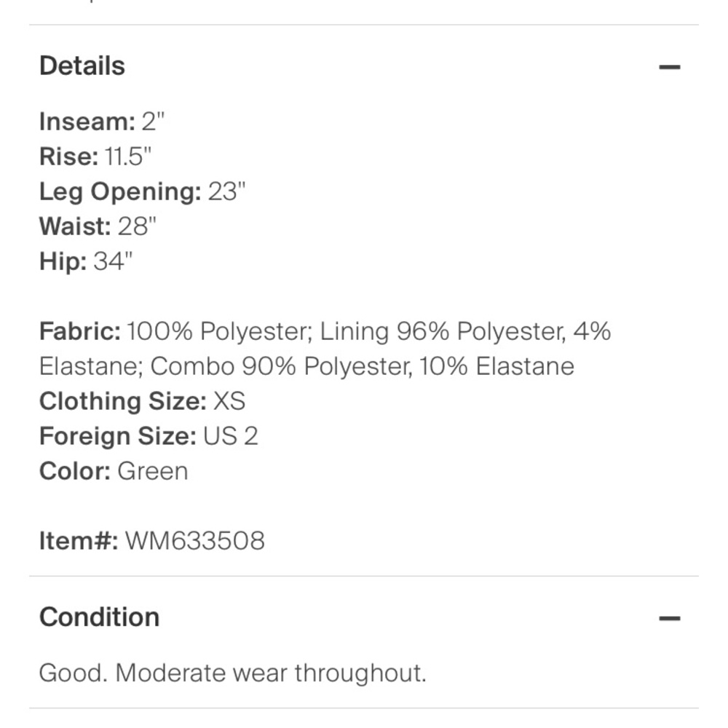The width and height of the screenshot is (728, 728).
Task: Click the Foreign Size US 2 value
Action: [230, 436]
